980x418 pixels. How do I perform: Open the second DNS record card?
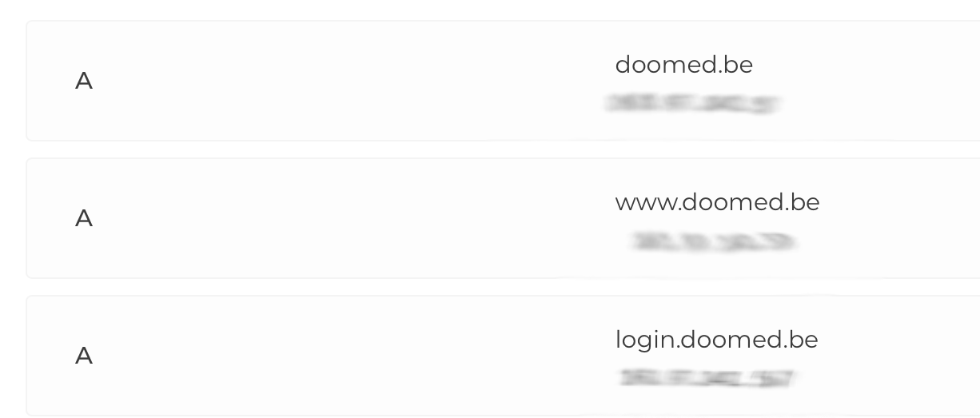click(504, 218)
